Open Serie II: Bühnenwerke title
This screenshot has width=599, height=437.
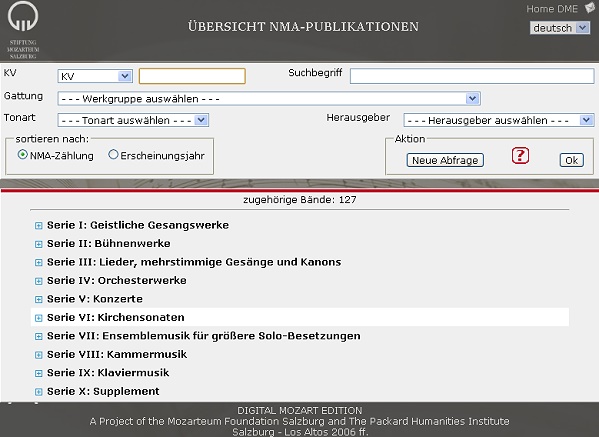point(109,243)
